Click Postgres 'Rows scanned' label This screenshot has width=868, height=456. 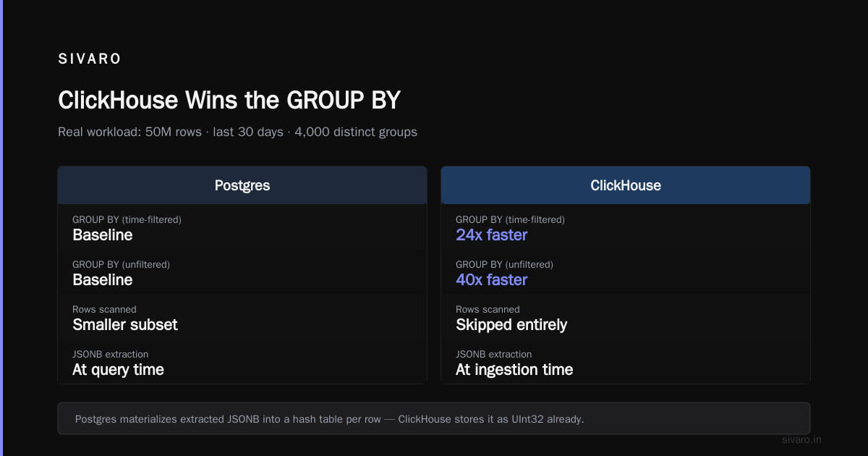tap(104, 309)
